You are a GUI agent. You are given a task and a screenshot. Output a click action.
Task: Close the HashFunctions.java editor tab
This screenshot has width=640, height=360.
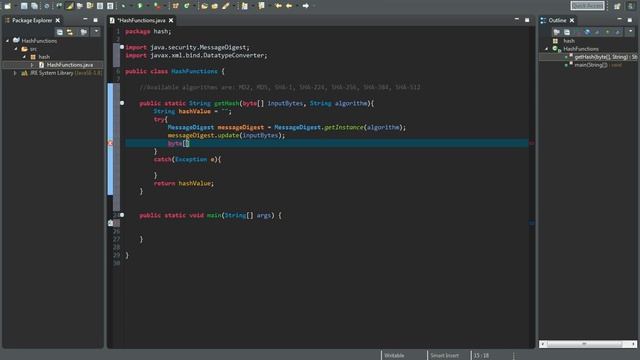[x=171, y=20]
